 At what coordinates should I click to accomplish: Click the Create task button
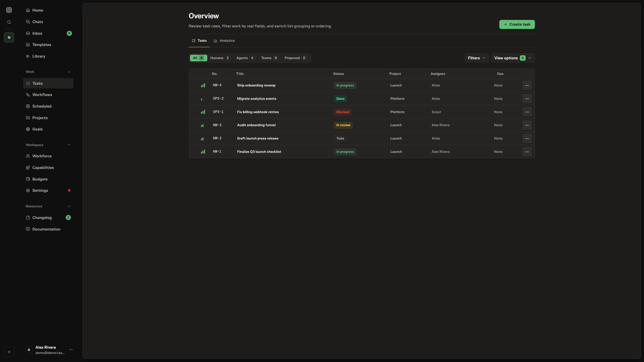(517, 24)
